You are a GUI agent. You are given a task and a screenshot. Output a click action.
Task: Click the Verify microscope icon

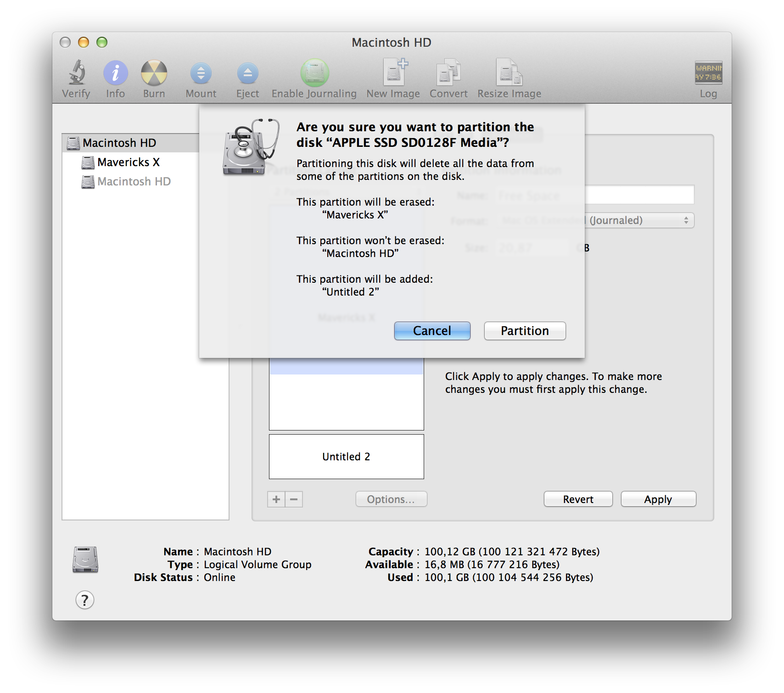pyautogui.click(x=77, y=73)
